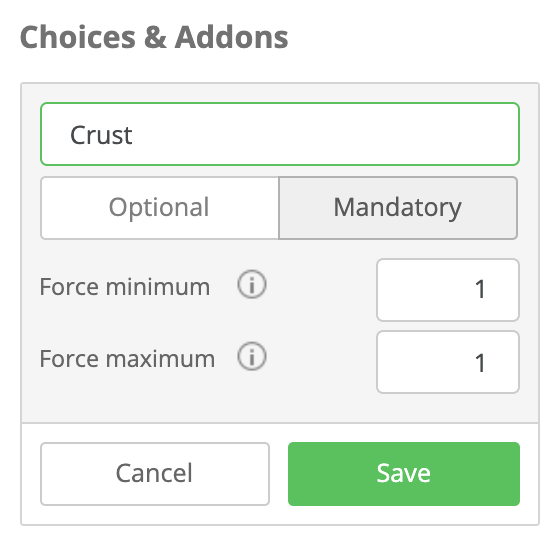The width and height of the screenshot is (554, 536).
Task: Show the Force minimum help tooltip
Action: [252, 284]
